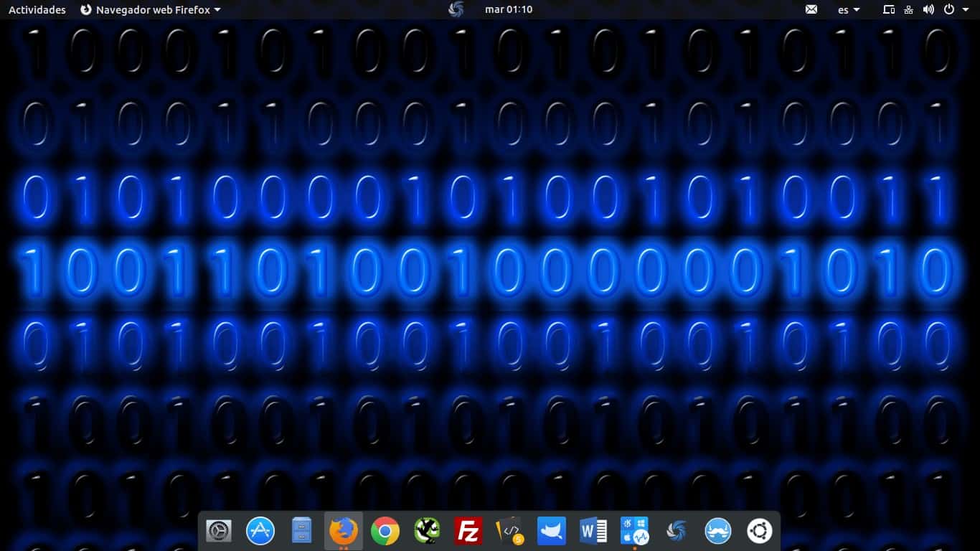Open the App Store dock icon
Screen dimensions: 980x551
point(260,531)
